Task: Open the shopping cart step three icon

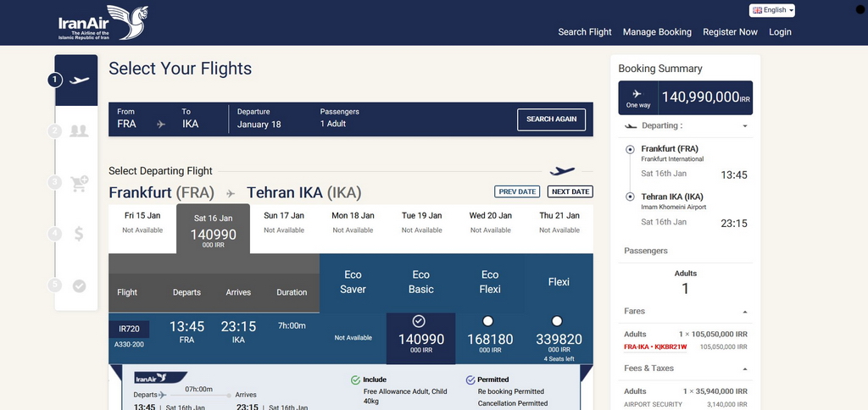Action: [x=79, y=183]
